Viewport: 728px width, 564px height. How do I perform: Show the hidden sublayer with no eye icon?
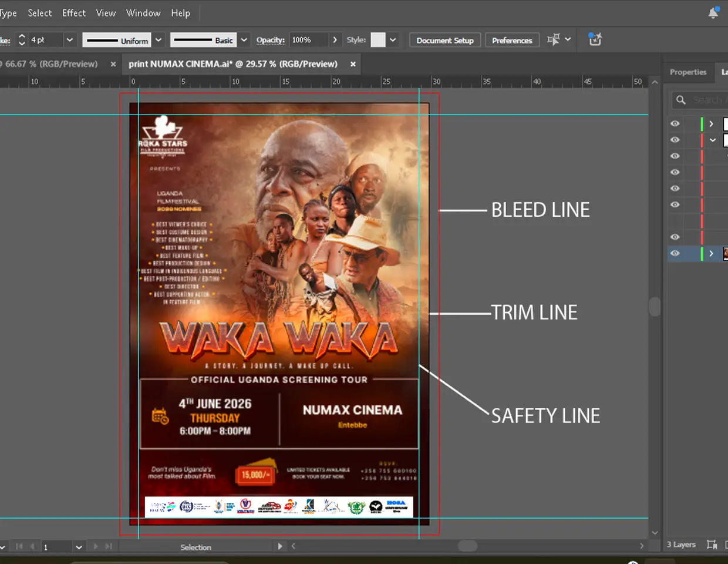pyautogui.click(x=675, y=221)
